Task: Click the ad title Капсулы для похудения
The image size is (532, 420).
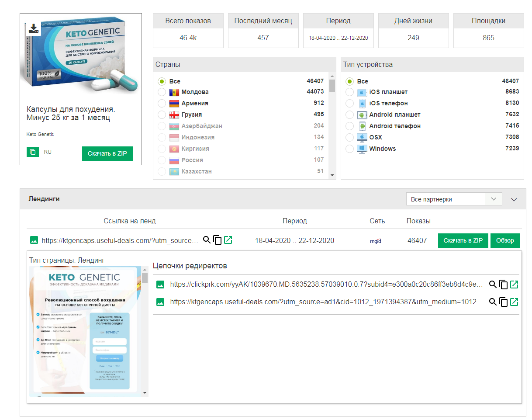Action: click(71, 114)
